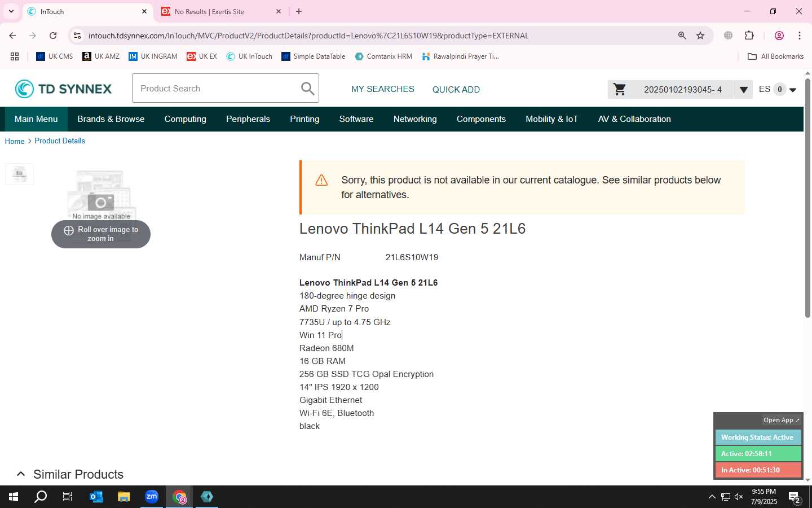Open the ES language dropdown arrow
The image size is (812, 508).
(793, 90)
